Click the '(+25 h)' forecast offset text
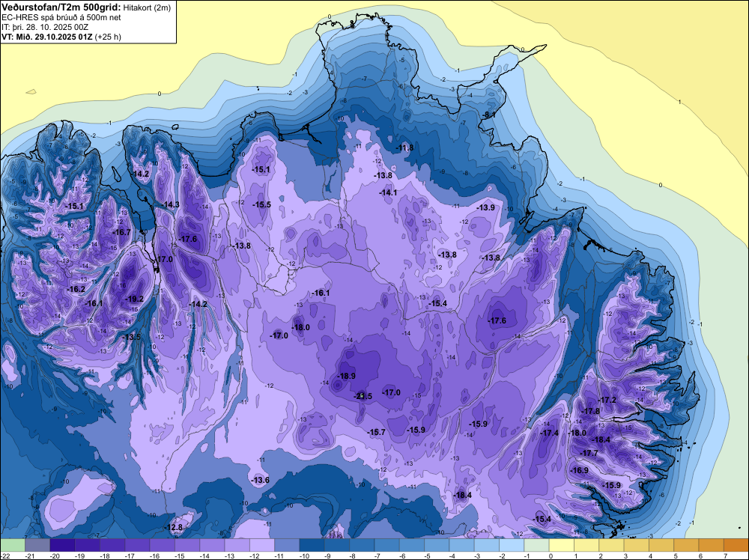The height and width of the screenshot is (560, 749). click(x=108, y=37)
